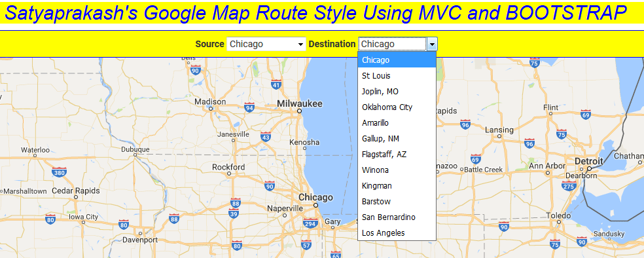Click the Interstate 41 highway shield
The width and height of the screenshot is (644, 258).
(x=276, y=85)
